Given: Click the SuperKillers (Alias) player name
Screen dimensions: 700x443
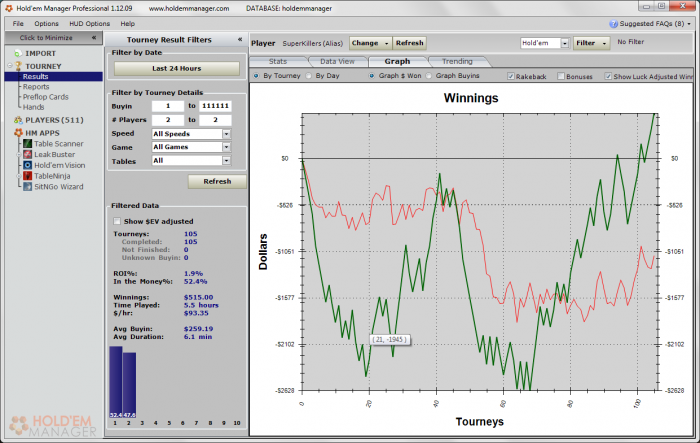Looking at the screenshot, I should pos(312,43).
